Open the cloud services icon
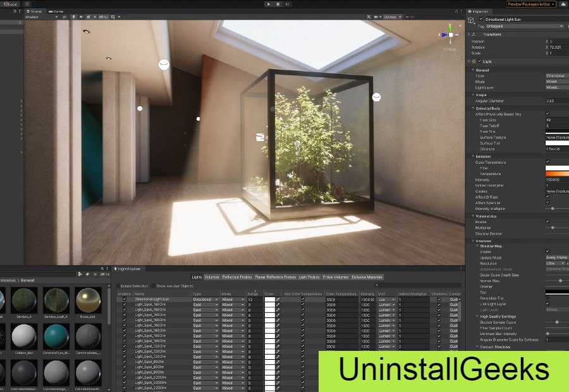 [563, 4]
